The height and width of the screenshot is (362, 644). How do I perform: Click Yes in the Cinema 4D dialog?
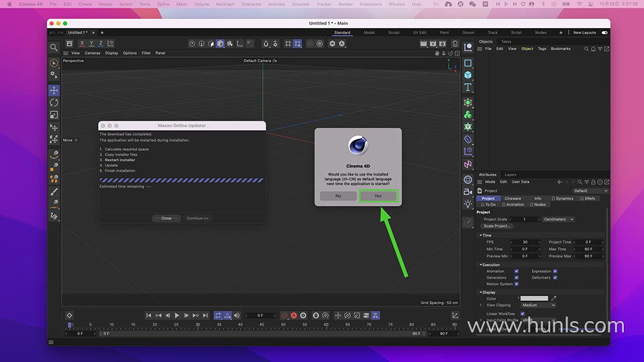coord(378,196)
